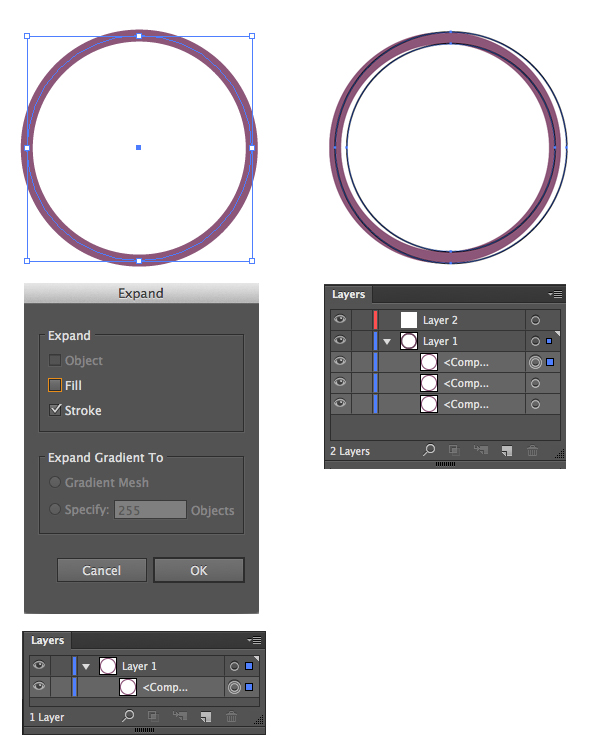Click the Locate Object magnifier in upper Layers panel
600x751 pixels.
(x=429, y=450)
